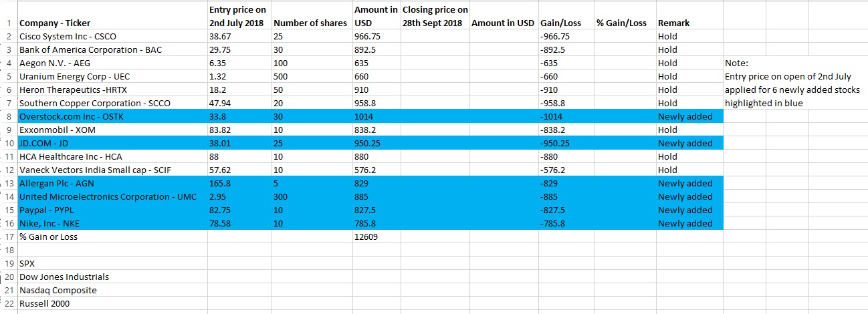The image size is (868, 314).
Task: Click the "Hold" remark for Exxonmobil
Action: (x=667, y=130)
